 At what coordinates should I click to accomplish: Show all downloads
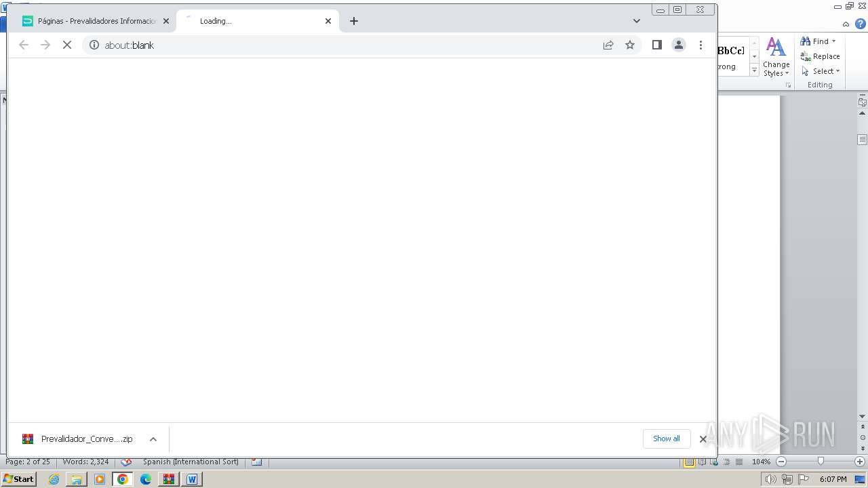pyautogui.click(x=666, y=439)
